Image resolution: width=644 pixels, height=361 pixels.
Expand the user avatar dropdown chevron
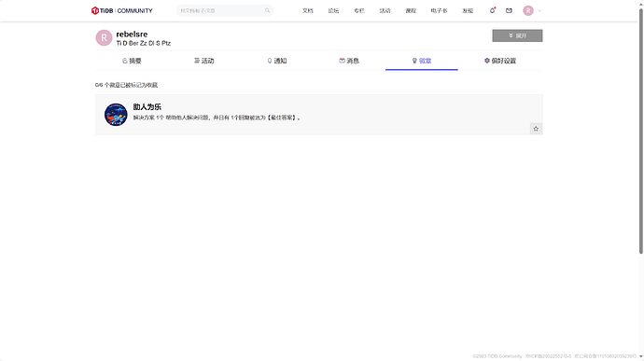[539, 11]
